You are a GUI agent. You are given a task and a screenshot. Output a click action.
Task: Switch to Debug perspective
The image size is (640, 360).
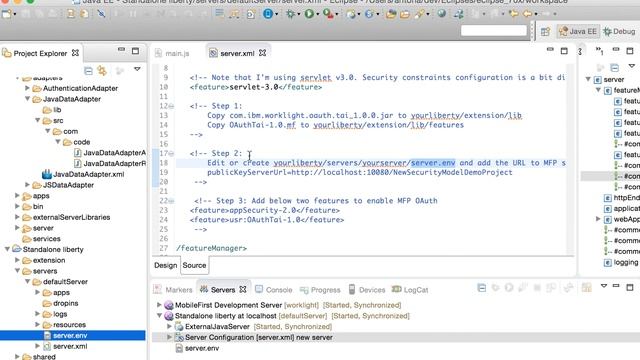click(619, 31)
